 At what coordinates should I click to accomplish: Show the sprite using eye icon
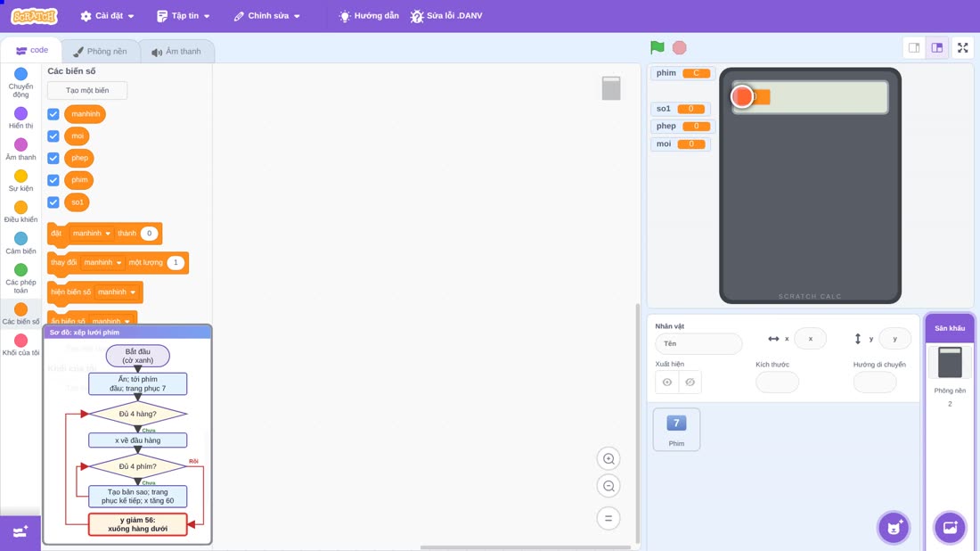(x=667, y=382)
